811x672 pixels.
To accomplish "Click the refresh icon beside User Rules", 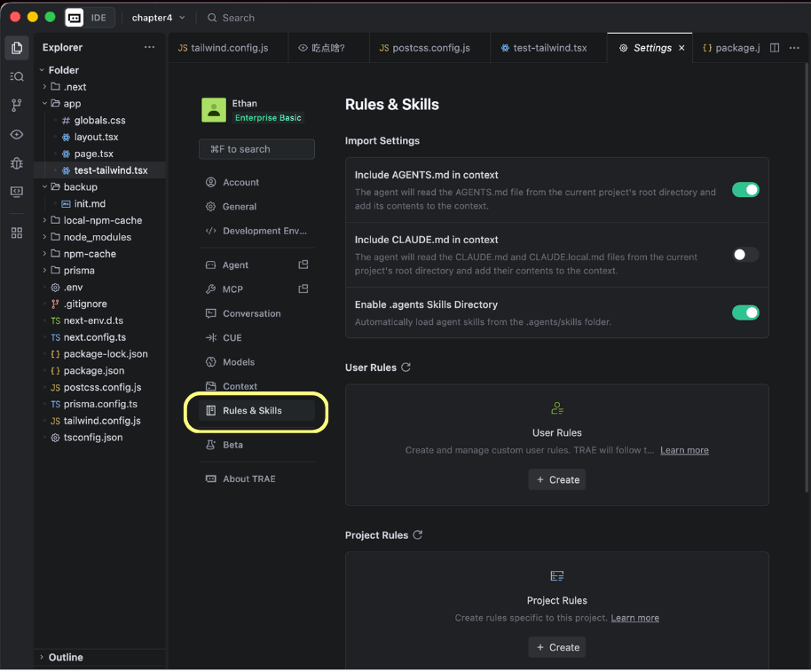I will point(405,368).
